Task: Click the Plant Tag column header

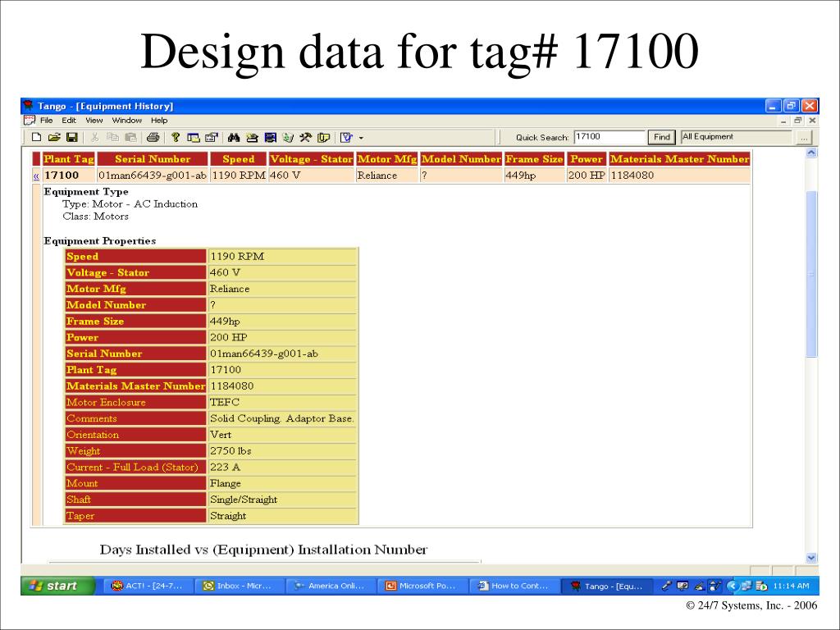Action: [x=69, y=158]
